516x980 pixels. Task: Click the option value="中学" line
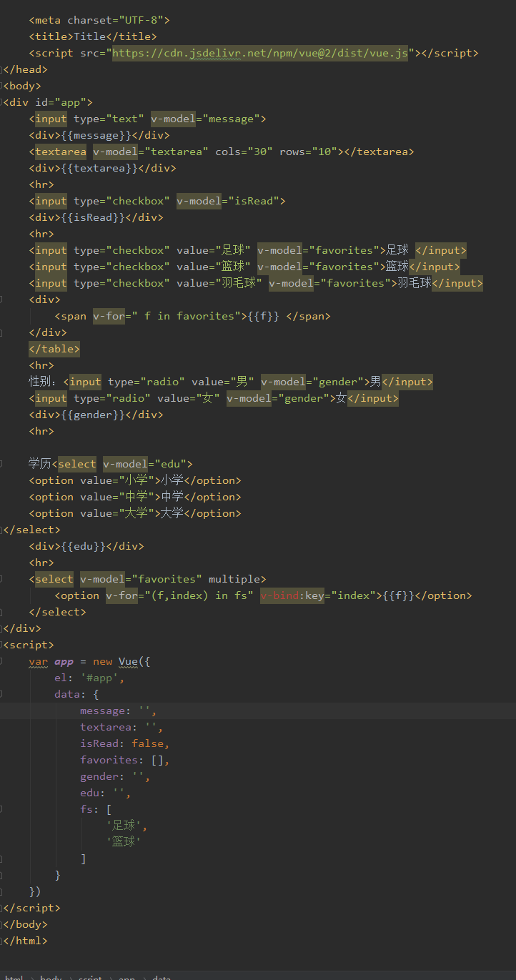(x=135, y=497)
